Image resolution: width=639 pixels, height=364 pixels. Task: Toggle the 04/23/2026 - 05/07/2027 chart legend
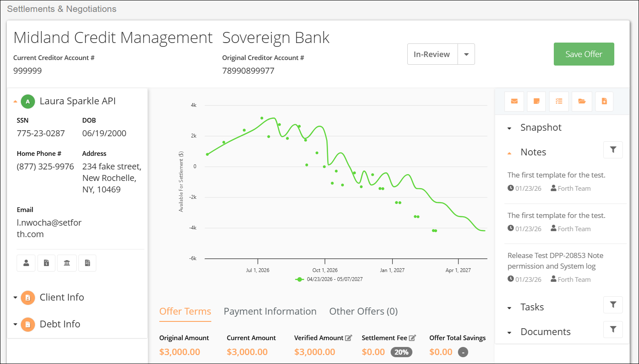click(x=329, y=279)
